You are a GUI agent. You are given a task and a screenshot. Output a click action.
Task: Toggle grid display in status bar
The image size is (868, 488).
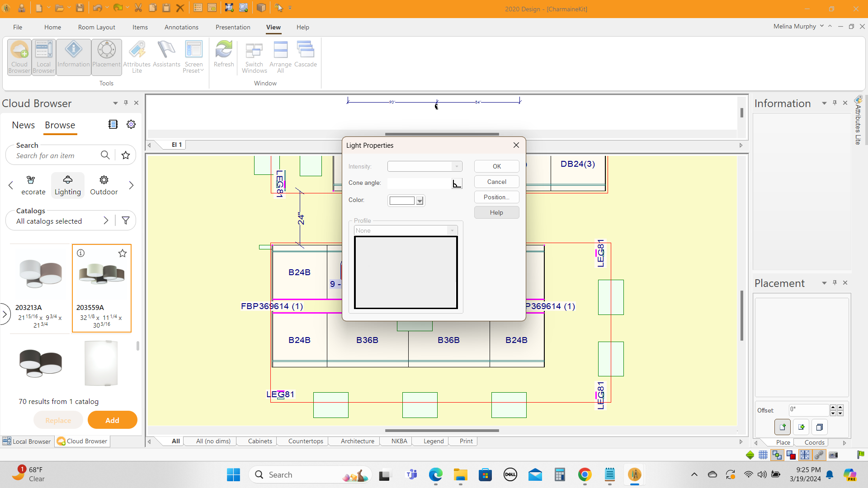(x=763, y=455)
